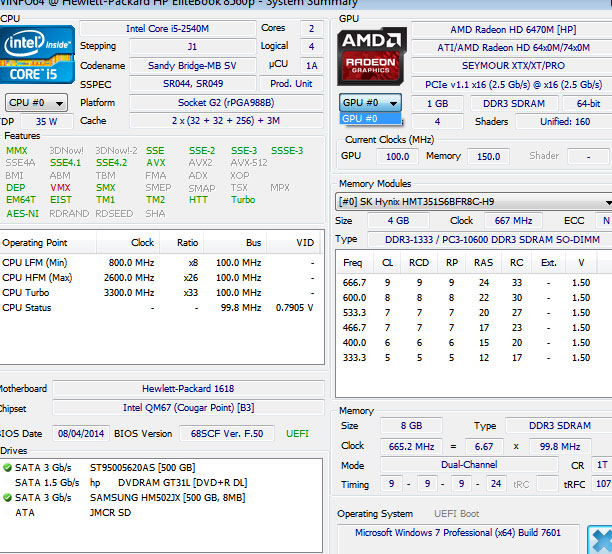Click the Hewlett-Packard 1618 motherboard field
The image size is (612, 554).
click(188, 389)
